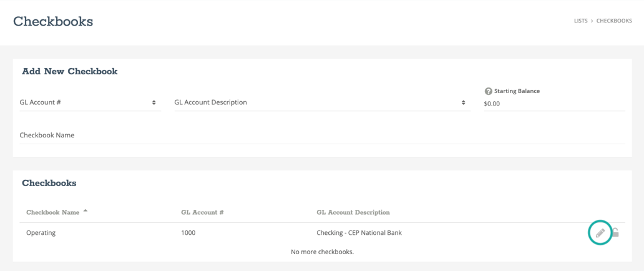
Task: Click the padlock icon in Operating row
Action: (x=615, y=233)
